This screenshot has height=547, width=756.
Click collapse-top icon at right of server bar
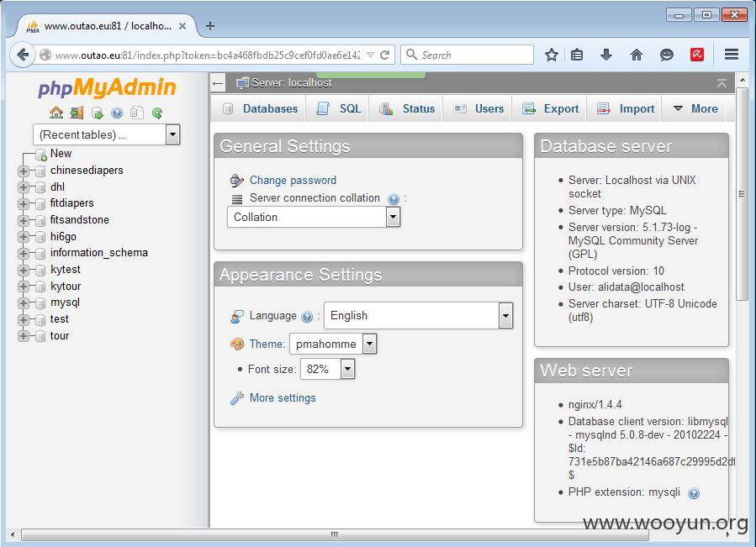coord(722,83)
